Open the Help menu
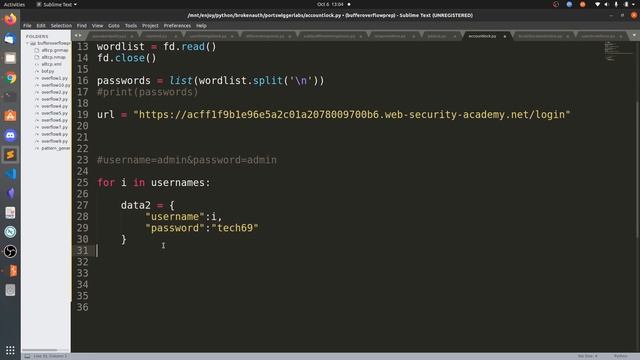 [x=201, y=25]
